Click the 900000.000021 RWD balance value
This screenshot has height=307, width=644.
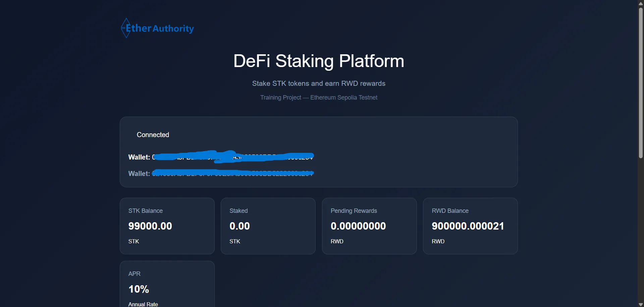click(468, 226)
